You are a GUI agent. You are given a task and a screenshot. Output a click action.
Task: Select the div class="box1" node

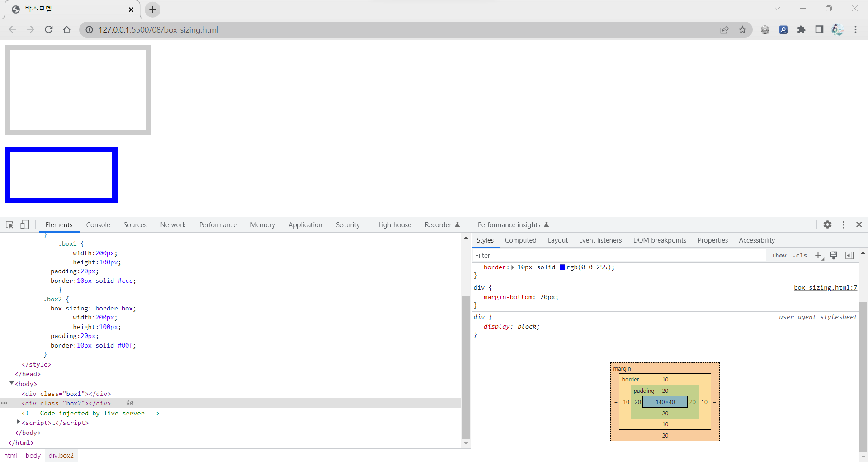(66, 394)
